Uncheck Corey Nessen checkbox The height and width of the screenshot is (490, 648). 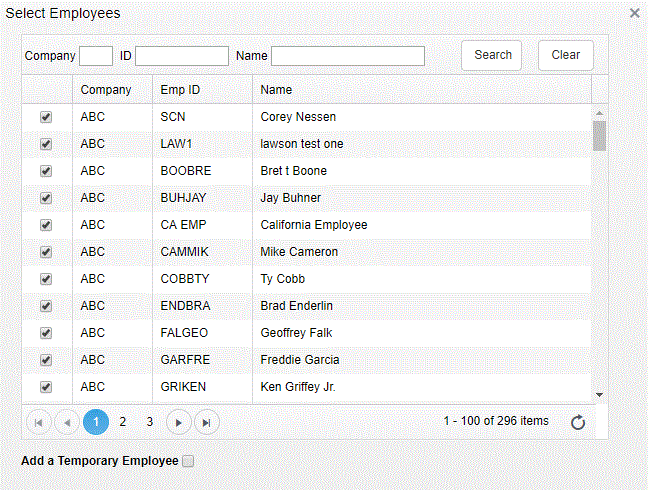coord(46,117)
